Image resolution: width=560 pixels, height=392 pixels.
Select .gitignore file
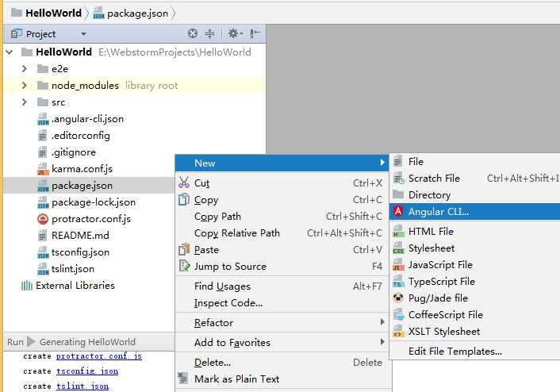tap(74, 152)
